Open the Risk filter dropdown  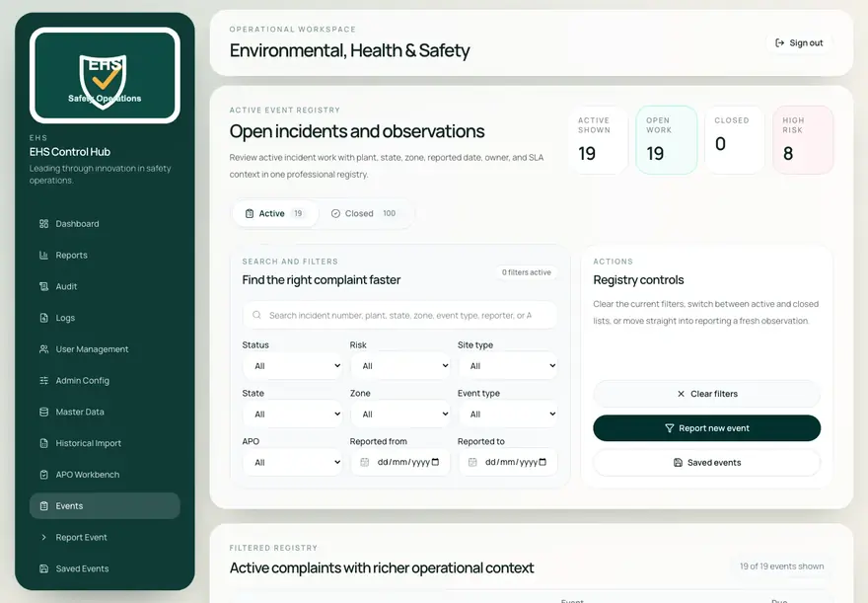pos(399,366)
